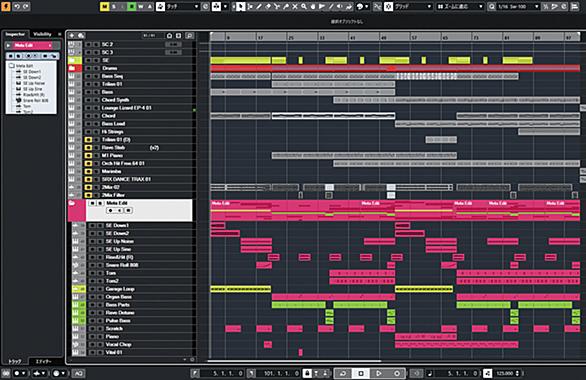The image size is (586, 380).
Task: Click the Redo arrow icon
Action: tap(26, 6)
